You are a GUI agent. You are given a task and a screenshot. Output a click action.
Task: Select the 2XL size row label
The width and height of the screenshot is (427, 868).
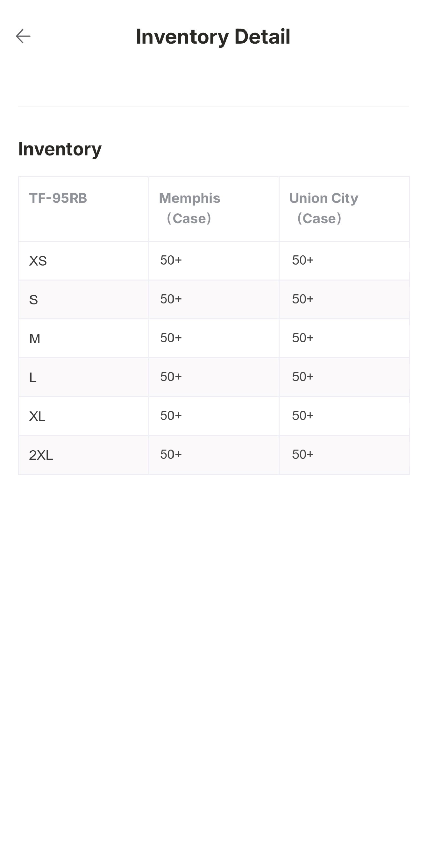(x=41, y=455)
